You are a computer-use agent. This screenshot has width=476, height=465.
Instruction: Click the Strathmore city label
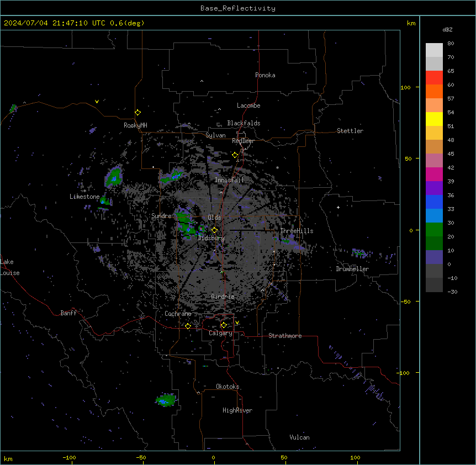coord(285,336)
